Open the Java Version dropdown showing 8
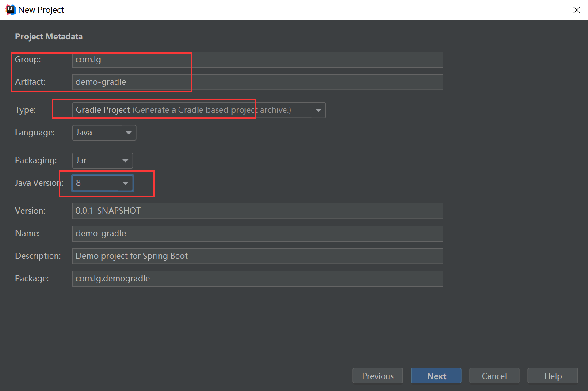The height and width of the screenshot is (391, 588). 102,183
